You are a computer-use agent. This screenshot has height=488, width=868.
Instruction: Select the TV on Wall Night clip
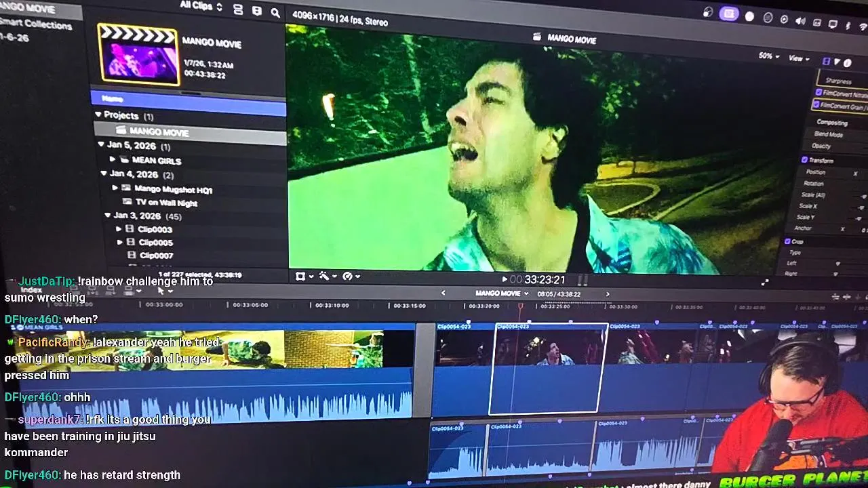166,203
